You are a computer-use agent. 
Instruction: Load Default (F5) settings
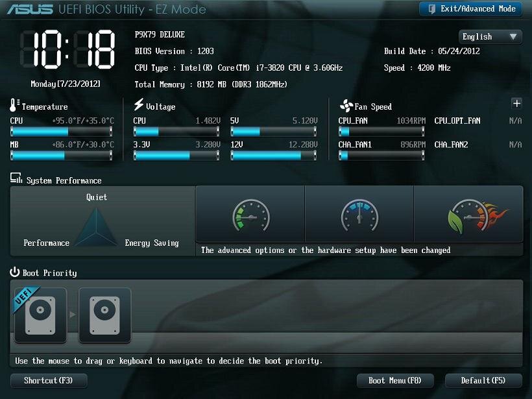click(x=483, y=380)
